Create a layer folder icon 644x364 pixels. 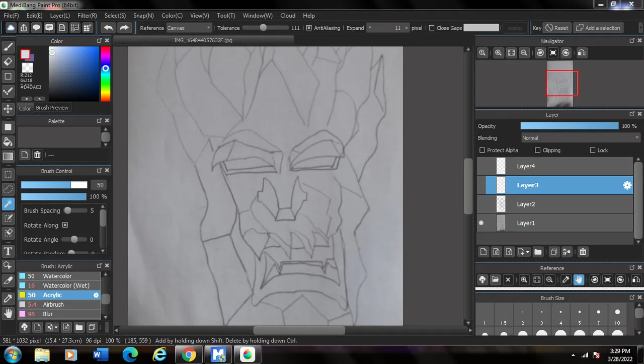click(x=538, y=252)
